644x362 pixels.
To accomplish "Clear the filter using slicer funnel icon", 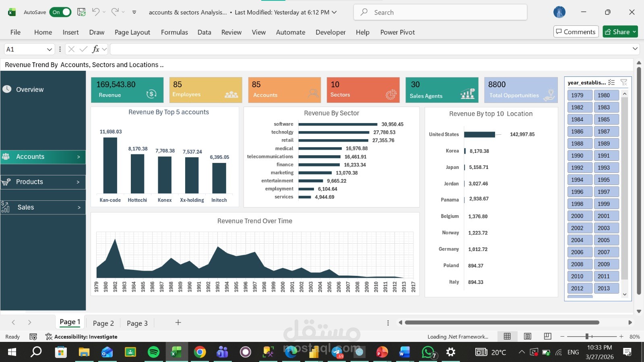I will point(624,82).
